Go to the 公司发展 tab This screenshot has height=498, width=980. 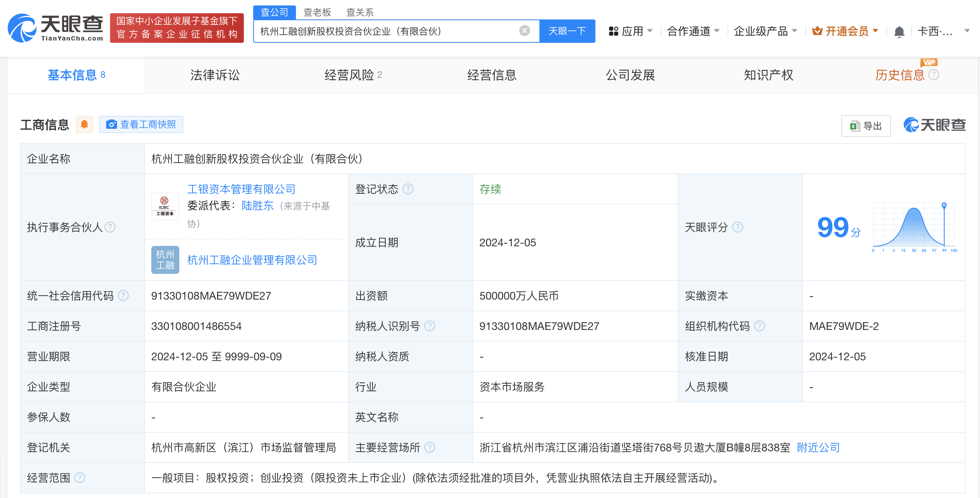(x=630, y=75)
